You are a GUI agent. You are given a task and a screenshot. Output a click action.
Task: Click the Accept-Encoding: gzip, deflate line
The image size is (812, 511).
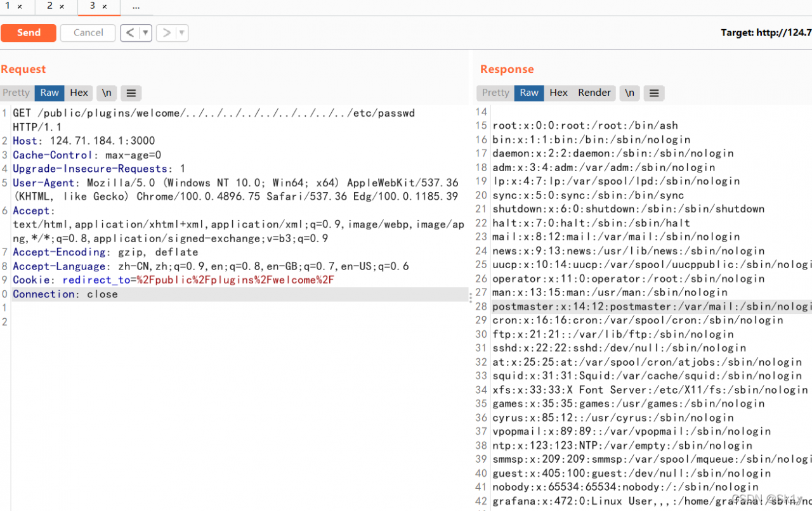[105, 252]
